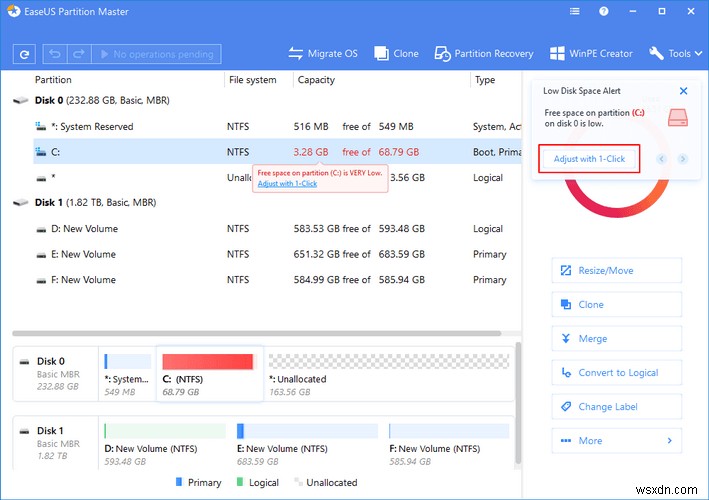Select Unallocated 163.56 GB block
The width and height of the screenshot is (709, 500).
[x=388, y=374]
